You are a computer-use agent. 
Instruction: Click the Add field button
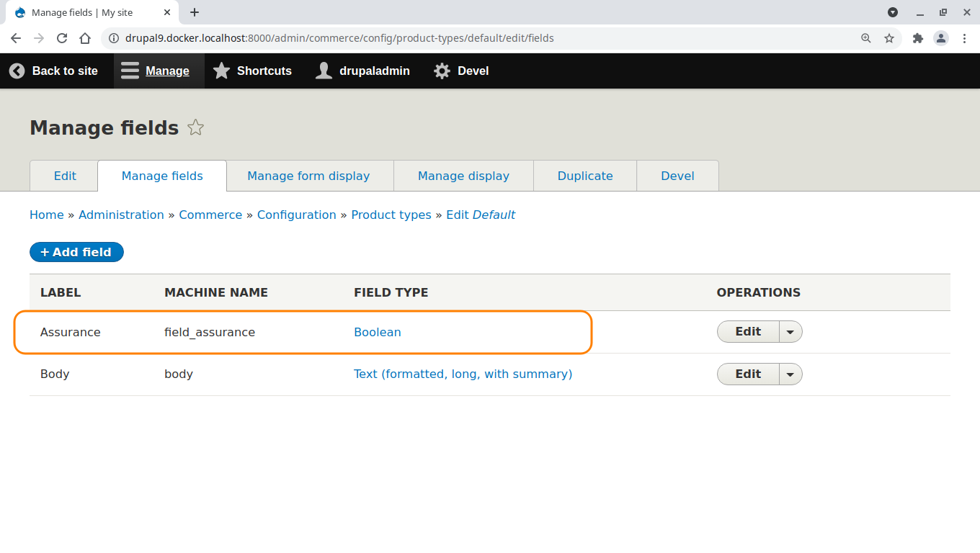[76, 252]
